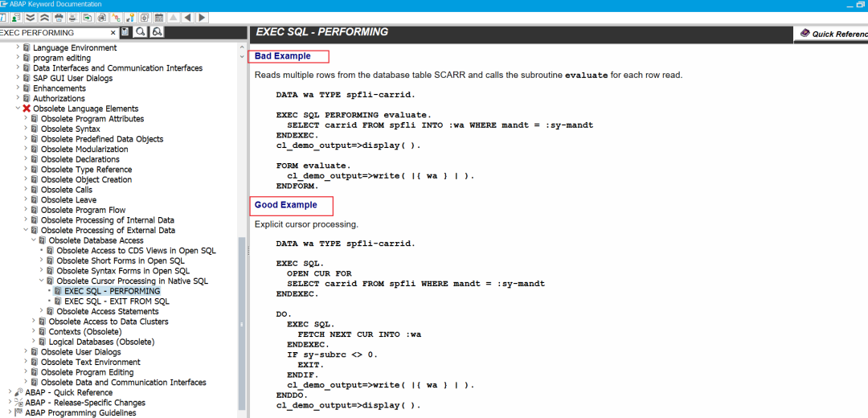Image resolution: width=868 pixels, height=418 pixels.
Task: Click icon beside ABAP - Release-Specific Changes
Action: pyautogui.click(x=18, y=403)
